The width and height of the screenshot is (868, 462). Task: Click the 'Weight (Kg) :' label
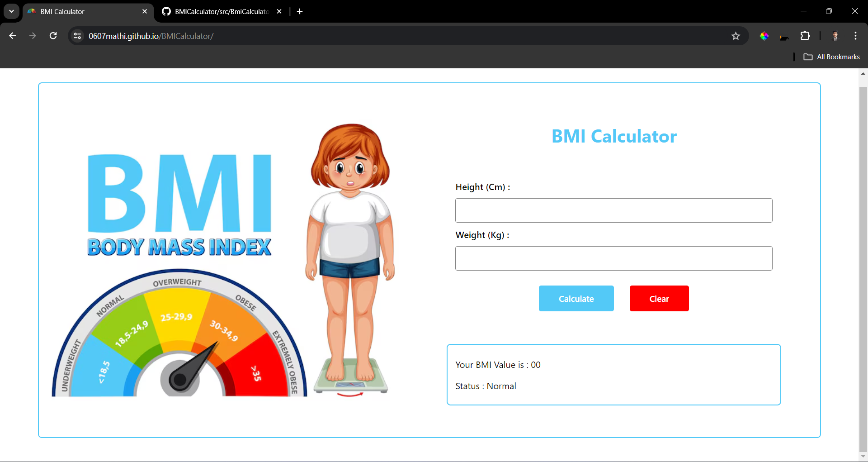(x=482, y=235)
